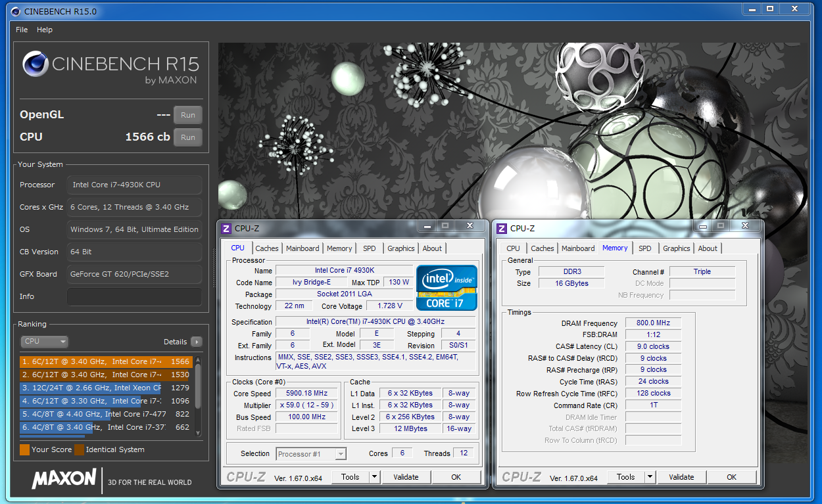This screenshot has width=822, height=504.
Task: Switch to SPD tab in right CPU-Z
Action: pos(645,248)
